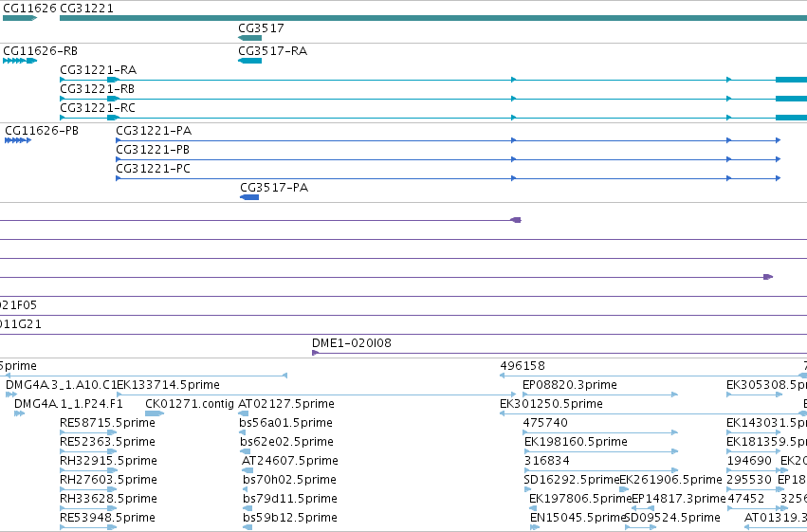
Task: Select the EK261906.5prime label
Action: click(x=670, y=480)
